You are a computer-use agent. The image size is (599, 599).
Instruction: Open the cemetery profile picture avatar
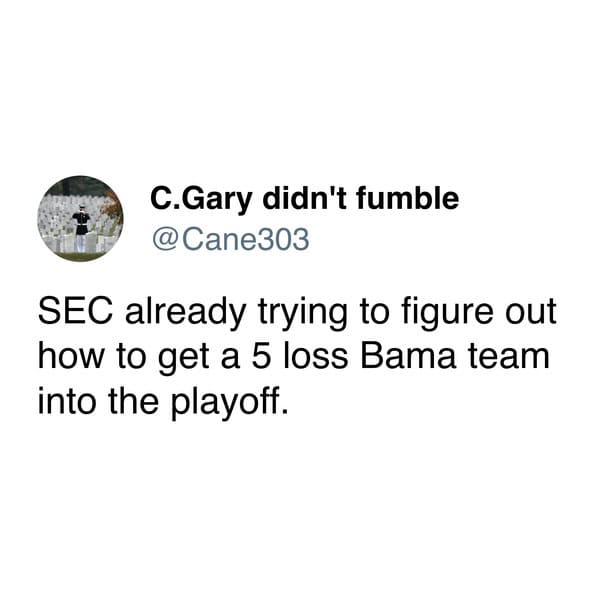(x=80, y=219)
